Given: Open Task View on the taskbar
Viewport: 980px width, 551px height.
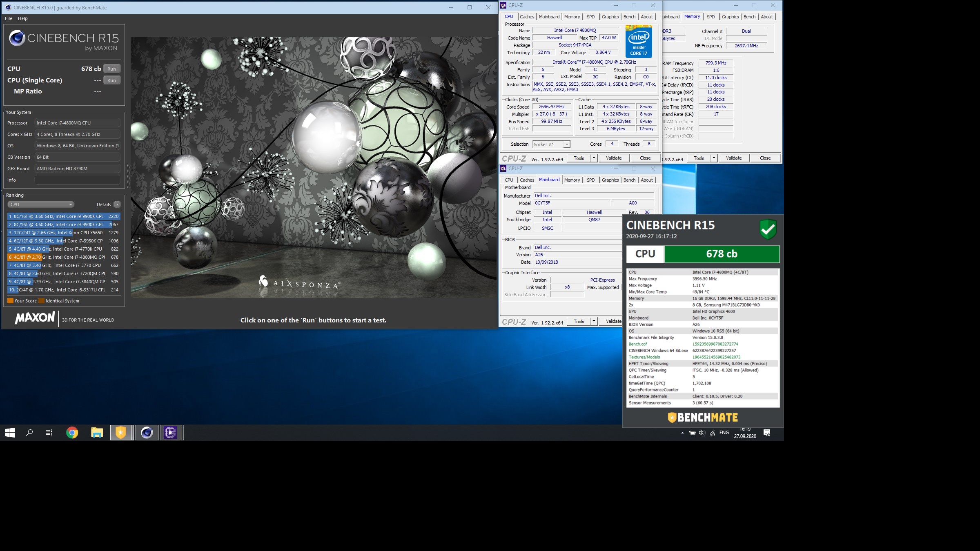Looking at the screenshot, I should [49, 433].
